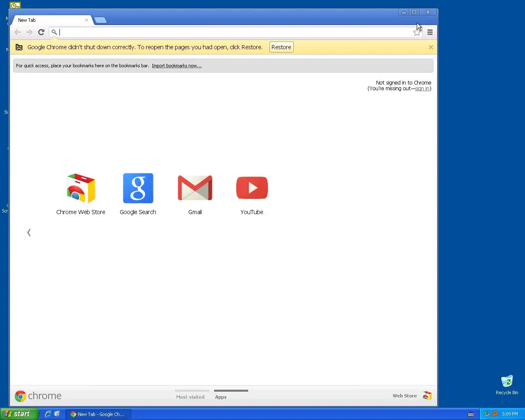The image size is (525, 420).
Task: Reload the current page
Action: point(41,32)
